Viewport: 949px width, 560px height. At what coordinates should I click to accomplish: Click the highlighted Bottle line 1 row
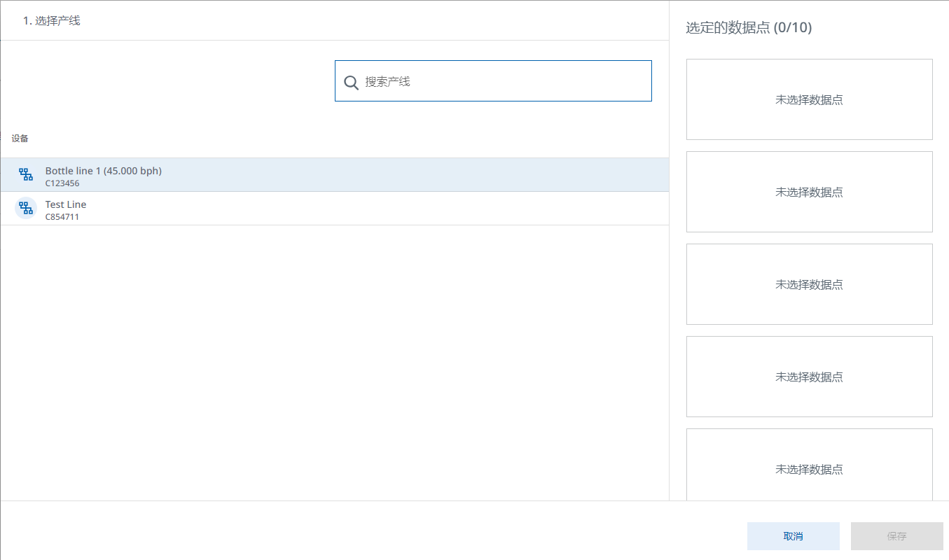(335, 174)
